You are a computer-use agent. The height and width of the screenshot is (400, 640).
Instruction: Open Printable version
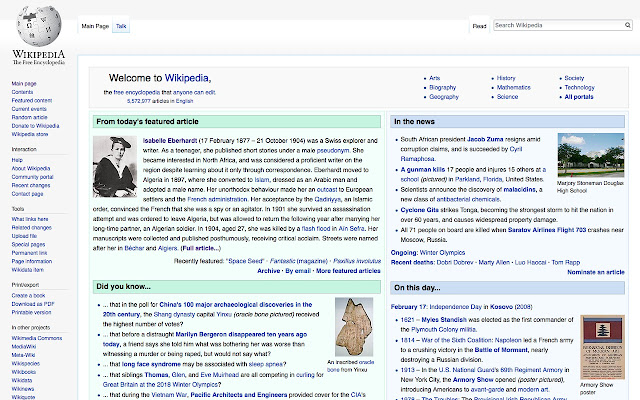click(31, 312)
